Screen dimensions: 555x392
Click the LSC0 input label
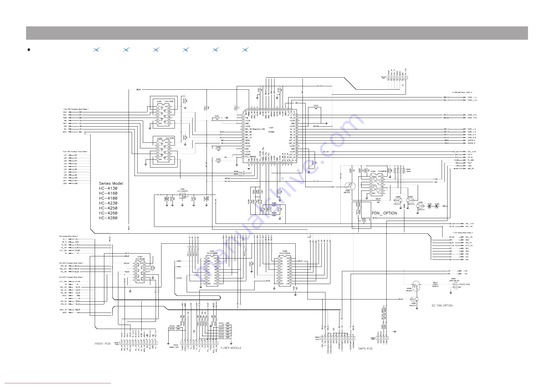click(x=65, y=183)
